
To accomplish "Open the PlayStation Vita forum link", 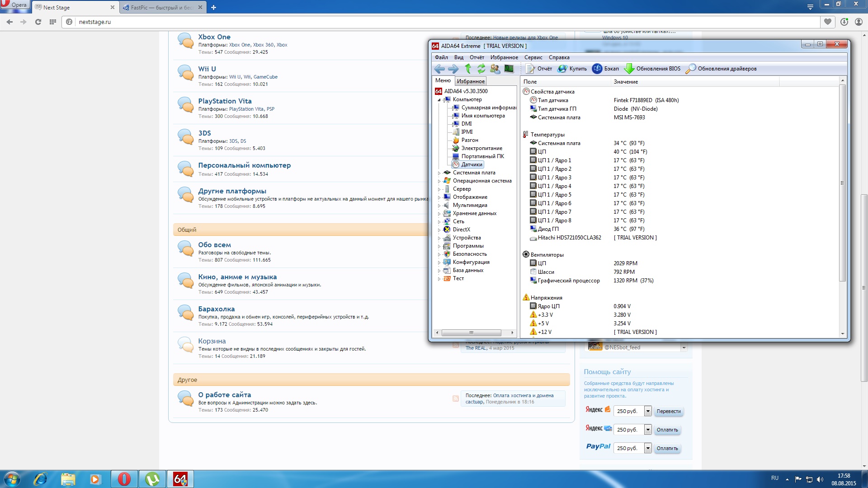I will (225, 101).
